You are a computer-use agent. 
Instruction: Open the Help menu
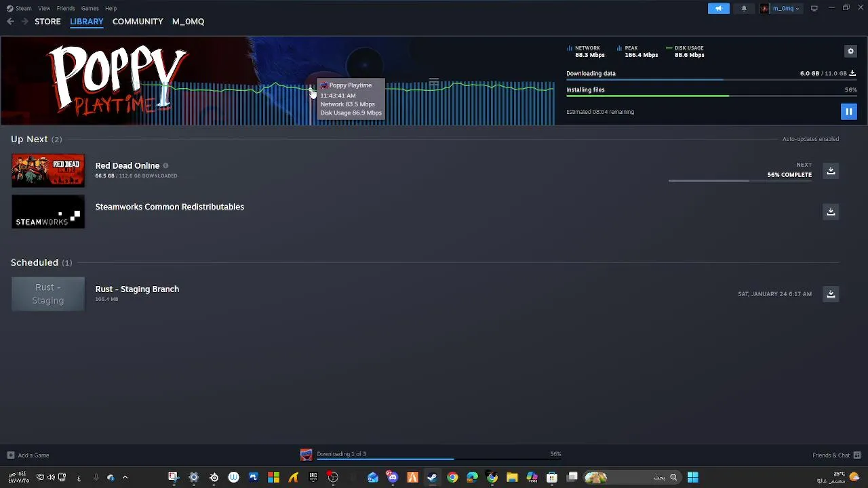[x=111, y=8]
